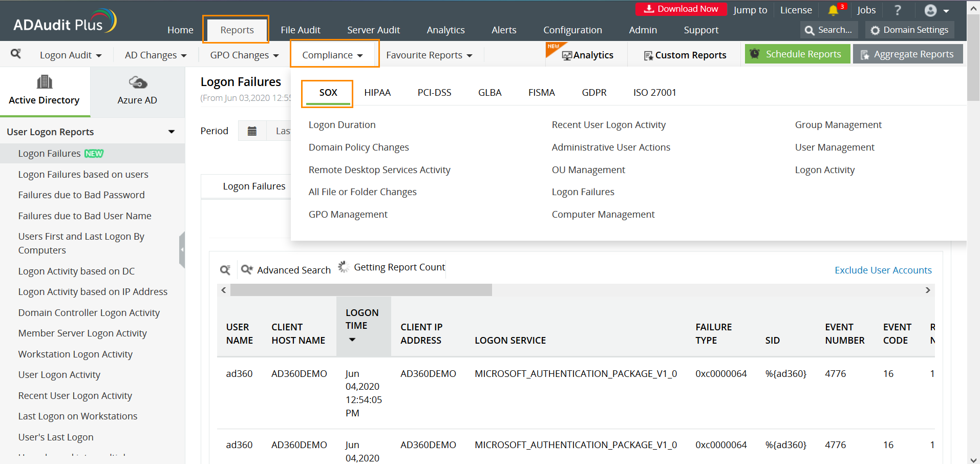This screenshot has height=464, width=980.
Task: Click the Exclude User Accounts link
Action: (883, 270)
